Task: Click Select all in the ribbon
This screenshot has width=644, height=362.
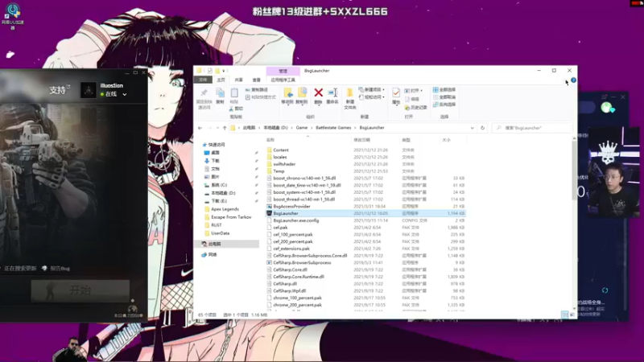Action: point(444,90)
